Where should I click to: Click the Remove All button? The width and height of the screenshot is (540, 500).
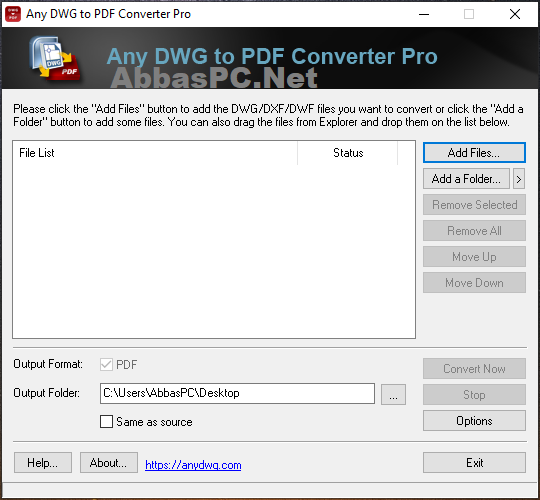click(474, 230)
